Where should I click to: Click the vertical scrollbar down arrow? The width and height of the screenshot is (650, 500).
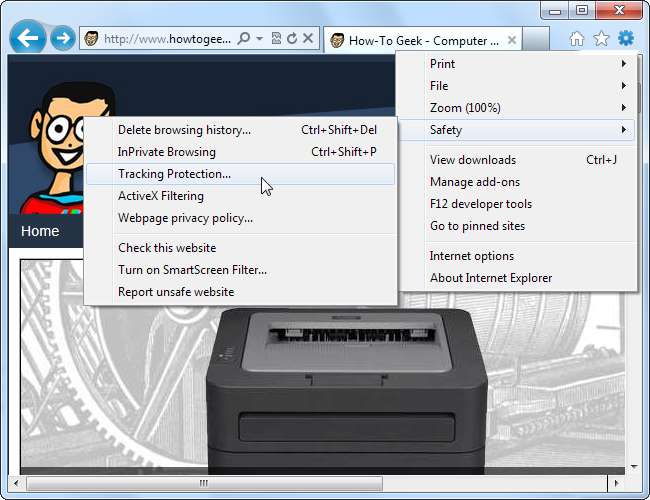(634, 467)
